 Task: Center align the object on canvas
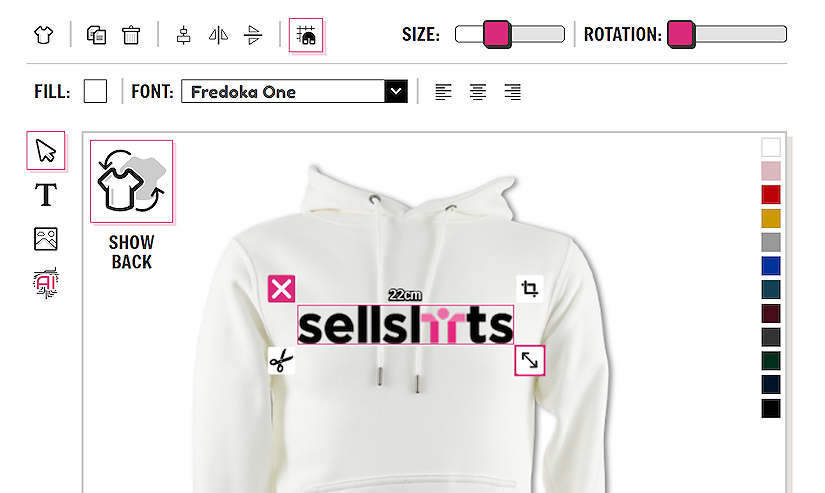(x=184, y=35)
